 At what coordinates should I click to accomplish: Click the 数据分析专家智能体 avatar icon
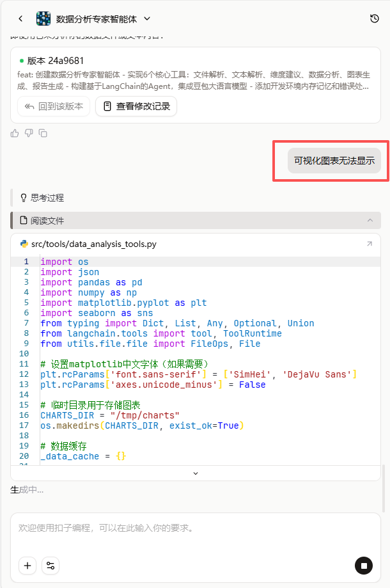tap(43, 19)
